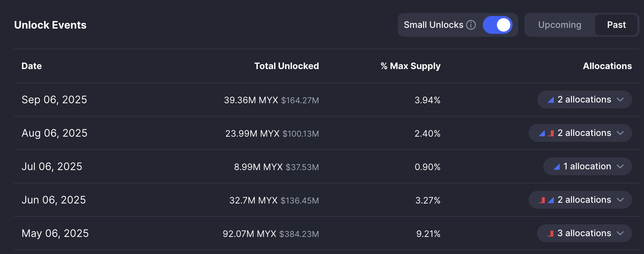This screenshot has width=644, height=254.
Task: Click blue allocation icon in Sep 06 row
Action: 551,100
